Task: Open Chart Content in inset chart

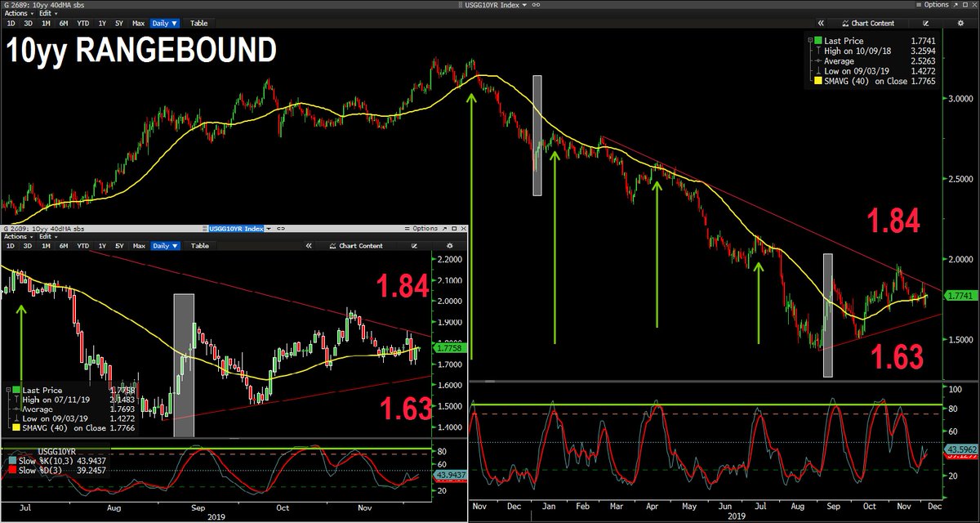Action: 356,246
